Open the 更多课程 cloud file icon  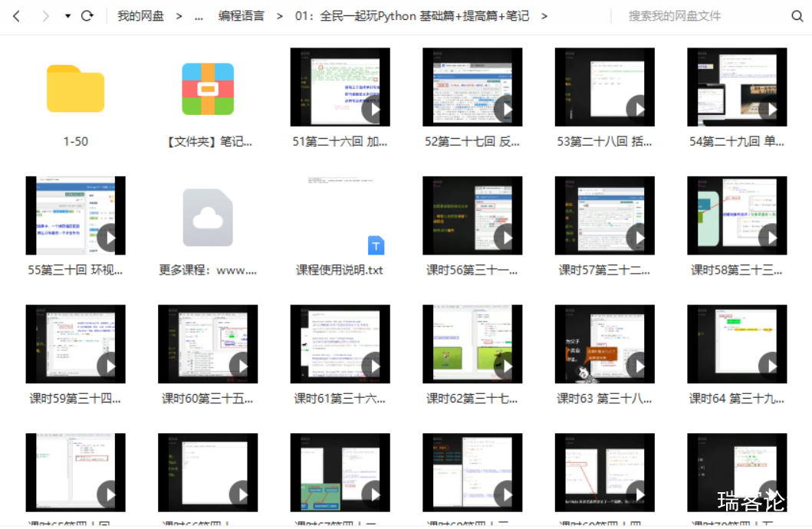[208, 218]
